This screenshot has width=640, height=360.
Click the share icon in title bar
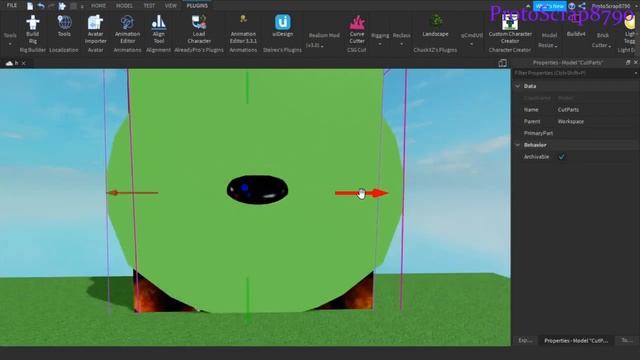pyautogui.click(x=582, y=6)
